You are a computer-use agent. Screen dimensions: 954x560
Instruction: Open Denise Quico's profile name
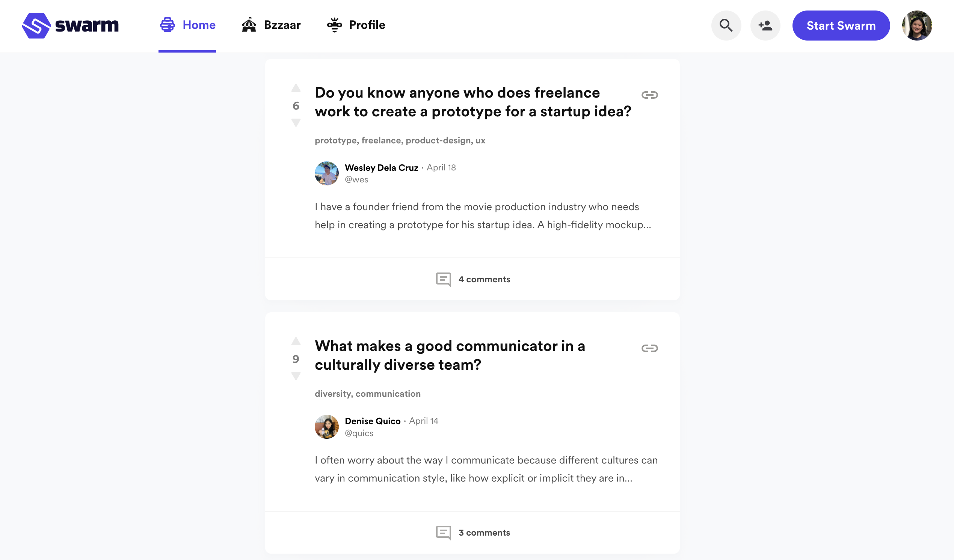(373, 421)
